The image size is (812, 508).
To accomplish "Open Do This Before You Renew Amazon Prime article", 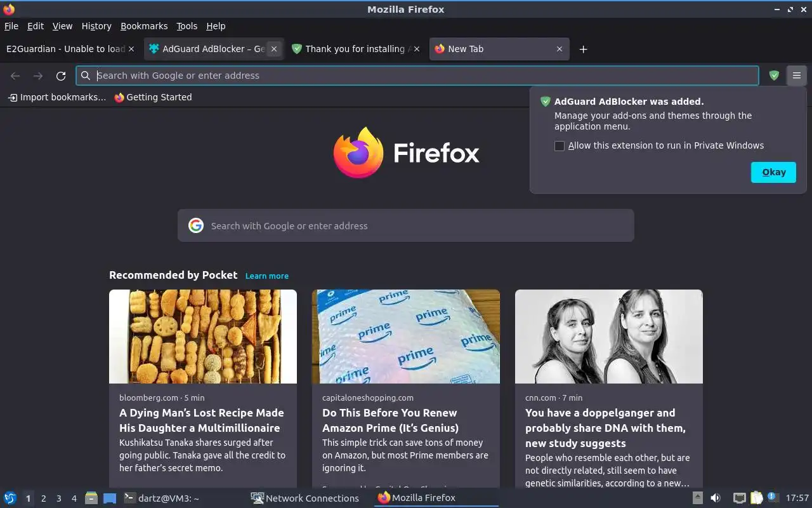I will tap(390, 420).
